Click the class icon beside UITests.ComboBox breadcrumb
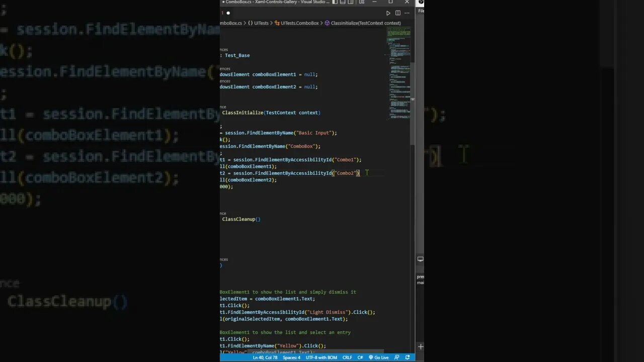Viewport: 644px width, 362px height. 277,23
